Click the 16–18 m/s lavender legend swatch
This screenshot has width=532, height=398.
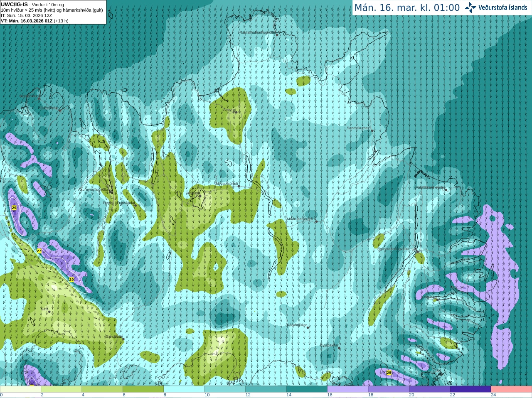tap(348, 389)
